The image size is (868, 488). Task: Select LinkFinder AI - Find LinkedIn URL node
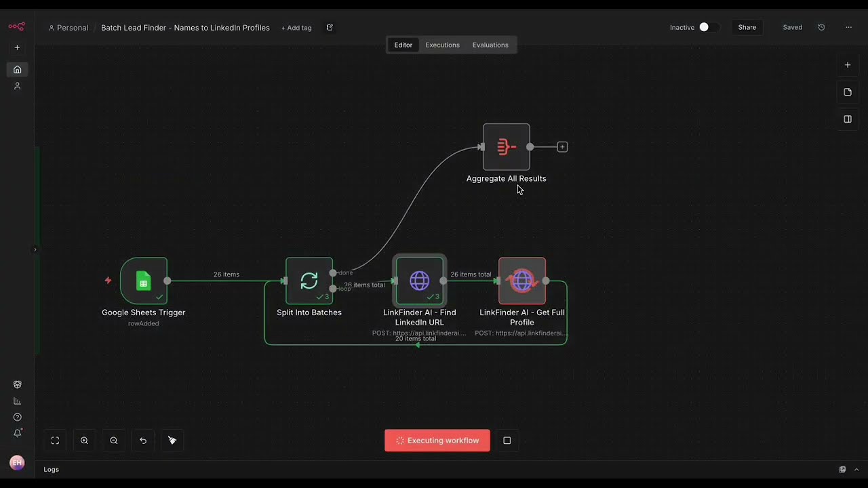pyautogui.click(x=420, y=281)
